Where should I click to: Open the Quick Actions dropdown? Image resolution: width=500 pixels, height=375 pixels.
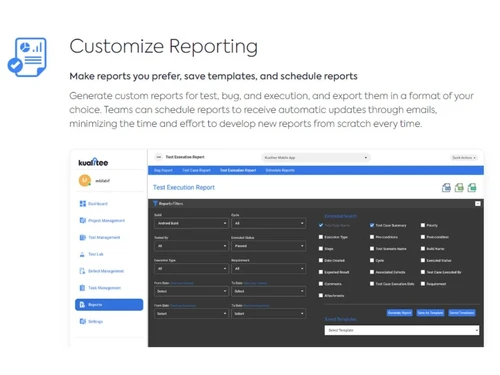pos(464,157)
